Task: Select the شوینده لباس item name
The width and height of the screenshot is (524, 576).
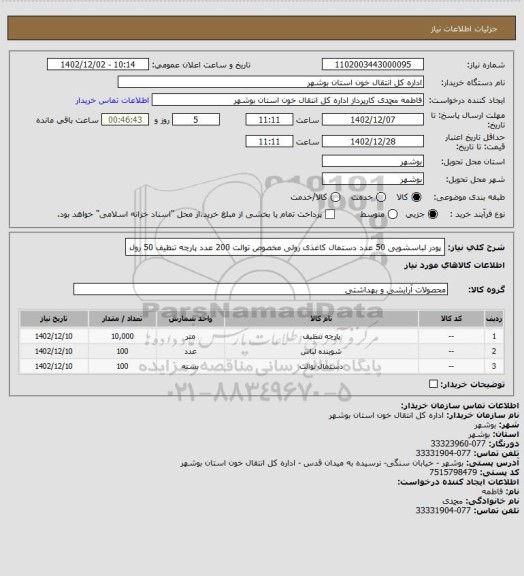Action: point(321,352)
